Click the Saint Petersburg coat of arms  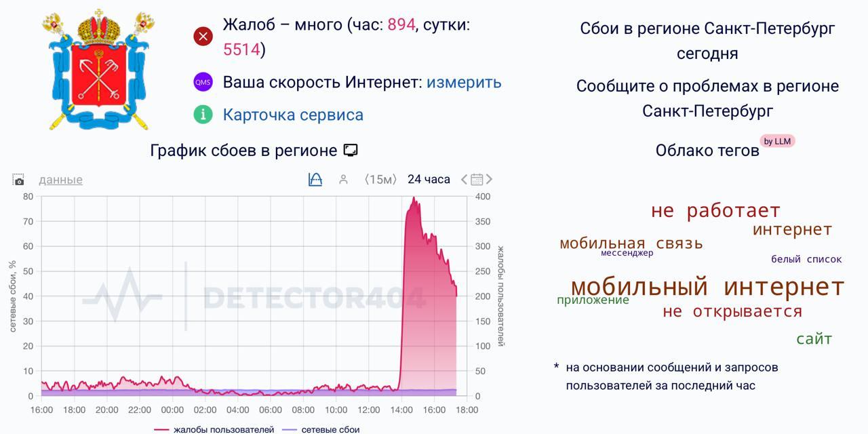point(99,70)
